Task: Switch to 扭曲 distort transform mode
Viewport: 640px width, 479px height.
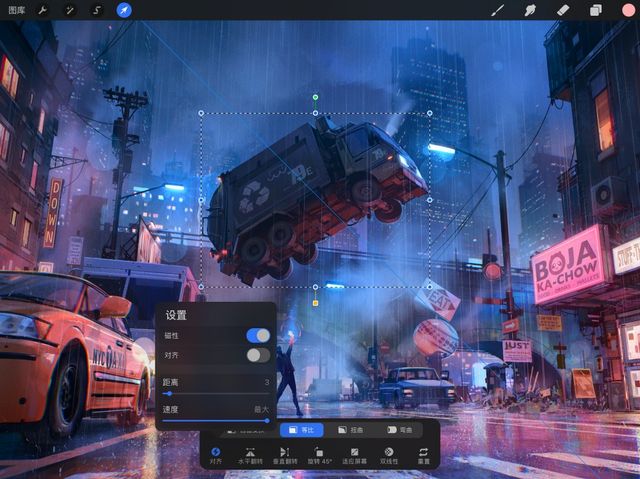Action: coord(351,430)
